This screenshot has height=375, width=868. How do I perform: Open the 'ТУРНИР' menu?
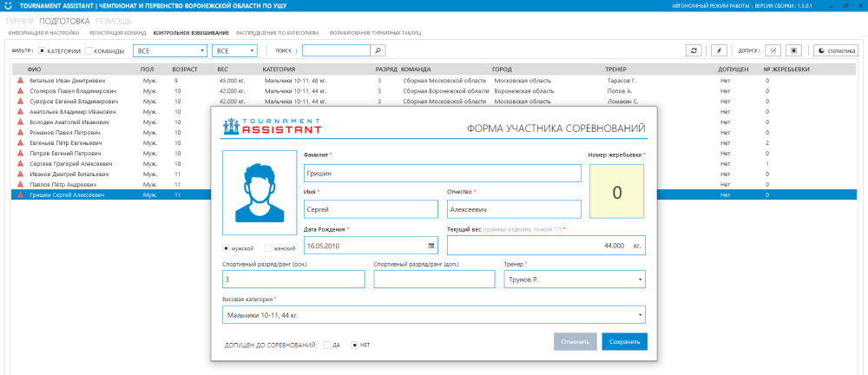coord(19,19)
